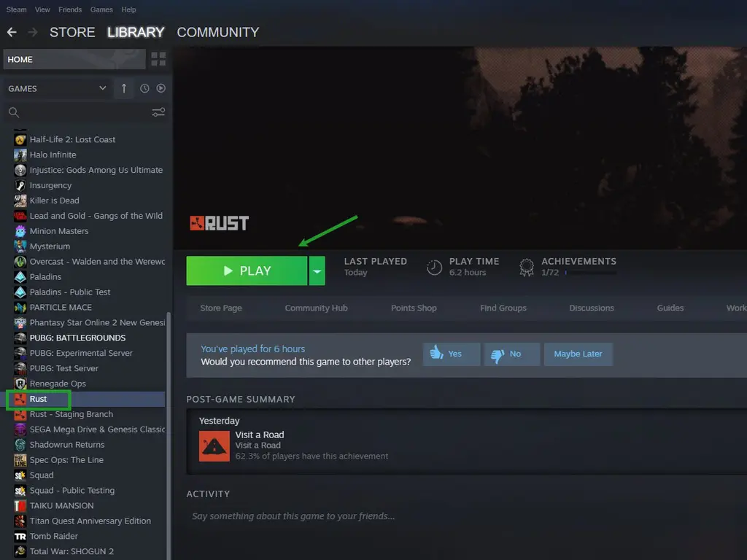Switch library to grid collections view
This screenshot has height=560, width=747.
click(x=158, y=59)
